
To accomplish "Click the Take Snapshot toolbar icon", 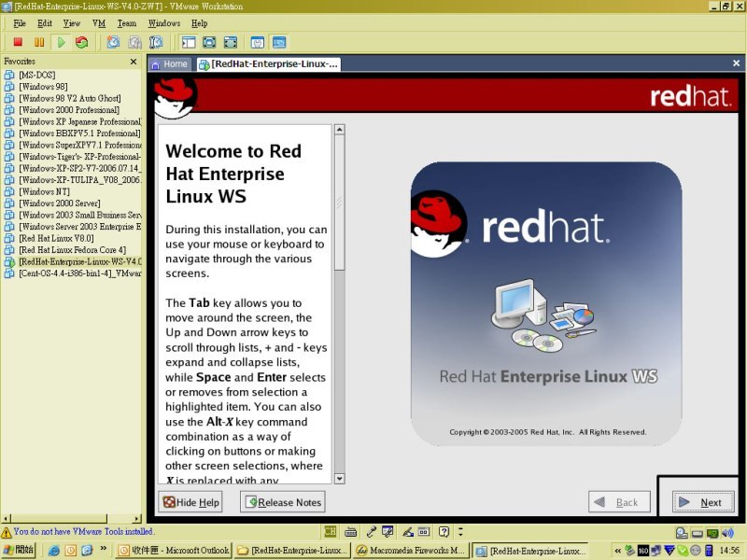I will pyautogui.click(x=113, y=42).
